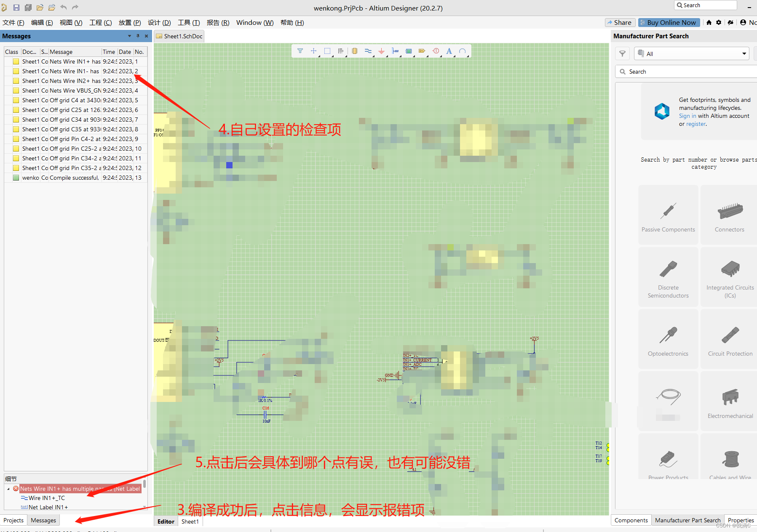Screen dimensions: 757x532
Task: Click the GND power port placement icon
Action: click(381, 51)
